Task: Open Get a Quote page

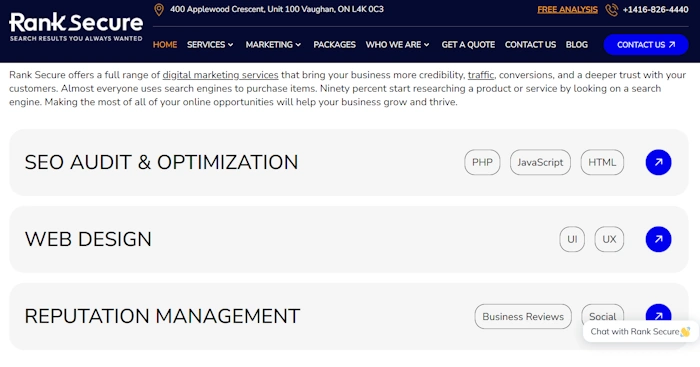Action: [x=468, y=45]
